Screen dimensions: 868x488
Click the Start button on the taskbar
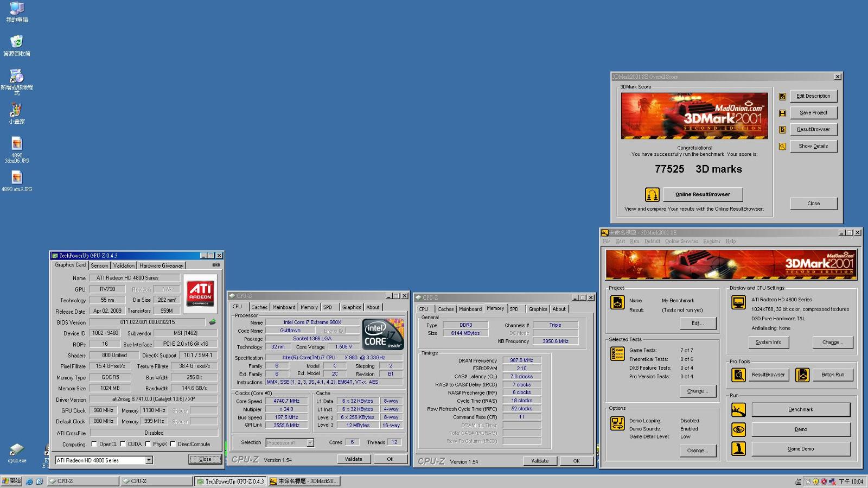coord(11,481)
